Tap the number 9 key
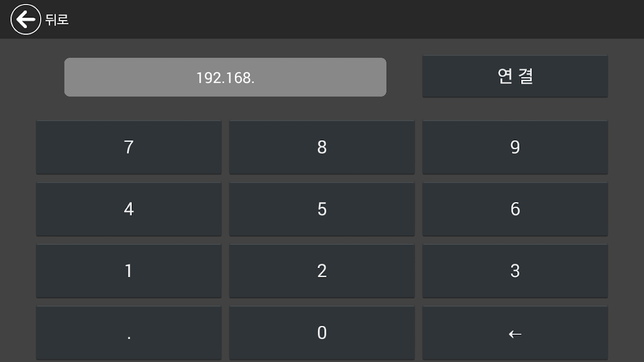 [x=515, y=147]
